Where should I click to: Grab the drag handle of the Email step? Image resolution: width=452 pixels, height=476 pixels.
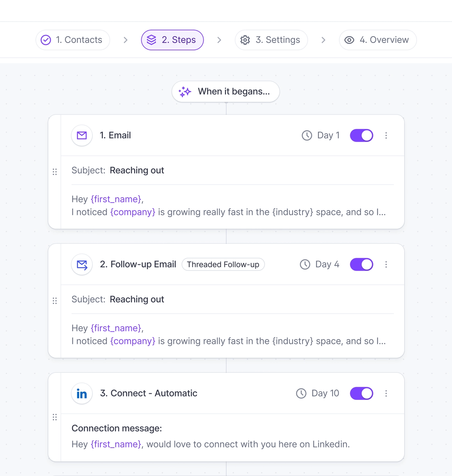click(x=55, y=172)
